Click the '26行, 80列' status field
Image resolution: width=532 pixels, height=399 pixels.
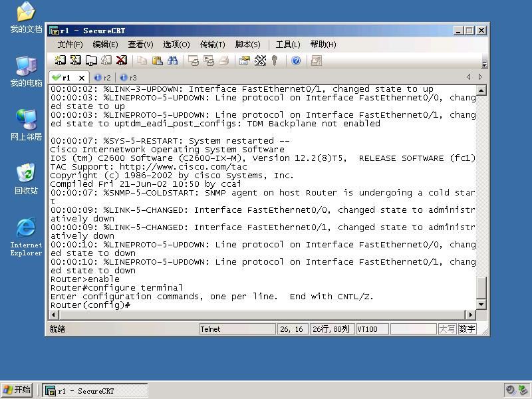click(332, 329)
